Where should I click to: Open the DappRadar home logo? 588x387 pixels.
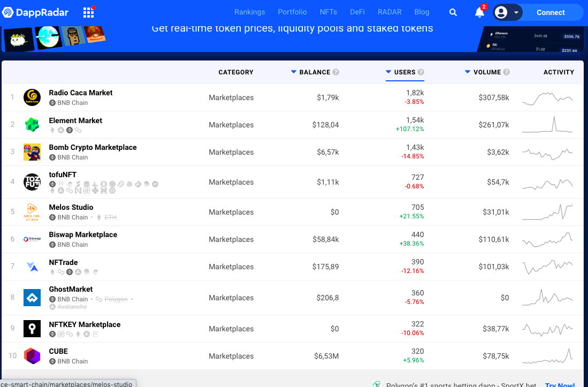click(35, 12)
